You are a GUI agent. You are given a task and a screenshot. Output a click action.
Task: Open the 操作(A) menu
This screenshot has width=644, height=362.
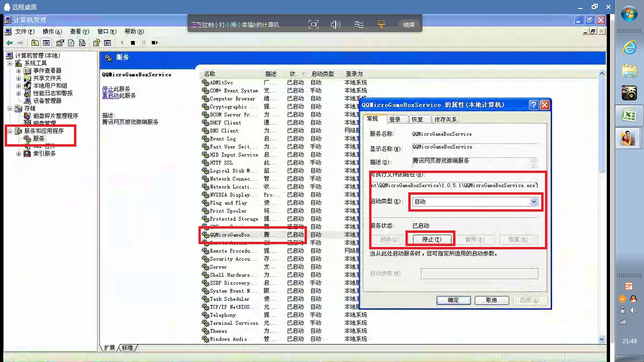[52, 32]
